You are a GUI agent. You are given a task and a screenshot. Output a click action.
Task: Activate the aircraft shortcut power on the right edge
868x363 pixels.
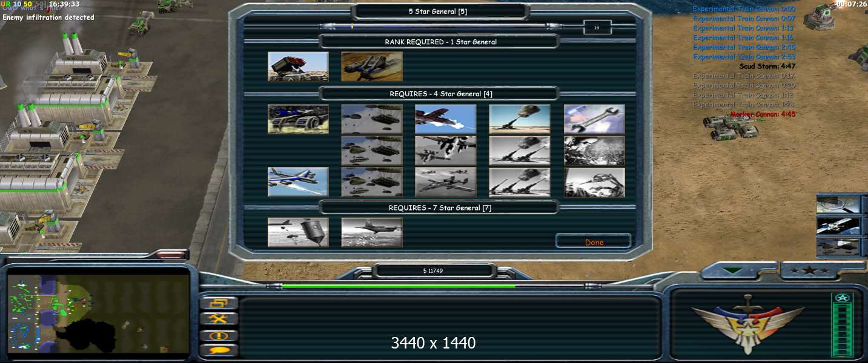838,247
